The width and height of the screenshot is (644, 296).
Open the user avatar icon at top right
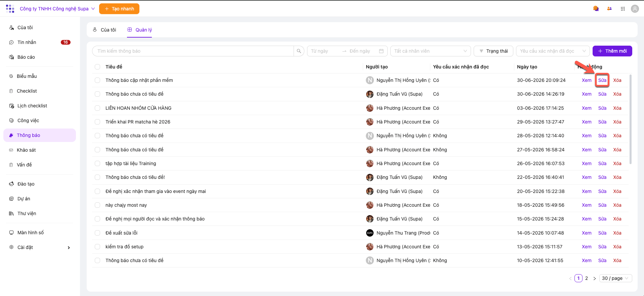click(635, 9)
